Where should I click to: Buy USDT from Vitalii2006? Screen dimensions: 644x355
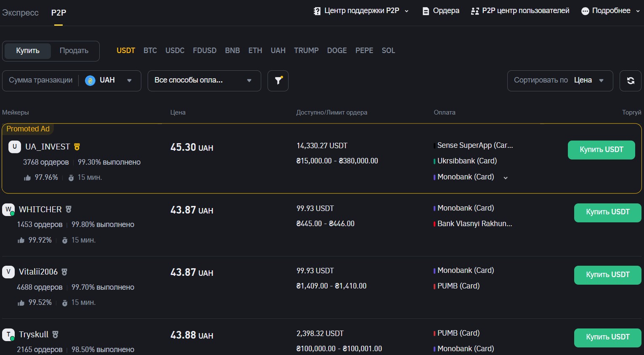[x=608, y=275]
